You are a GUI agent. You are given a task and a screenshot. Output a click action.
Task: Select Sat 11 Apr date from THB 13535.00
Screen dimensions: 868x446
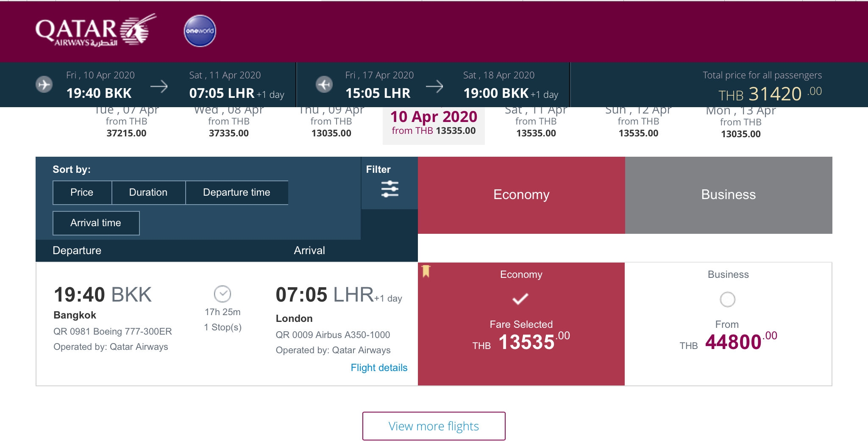536,122
